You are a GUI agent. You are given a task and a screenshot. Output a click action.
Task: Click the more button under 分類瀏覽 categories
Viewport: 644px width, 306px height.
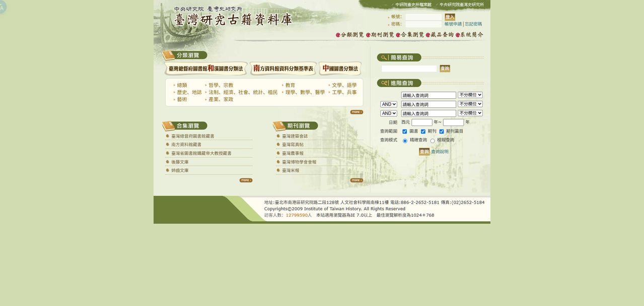[x=356, y=112]
